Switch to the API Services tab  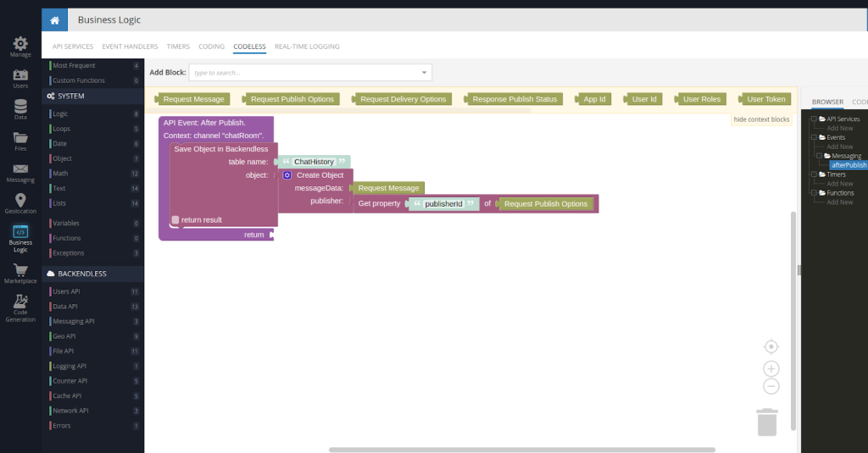[73, 47]
